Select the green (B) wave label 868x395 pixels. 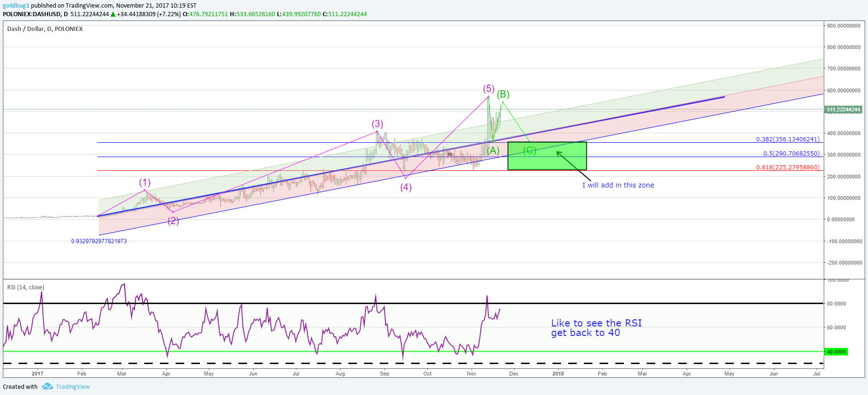[503, 94]
